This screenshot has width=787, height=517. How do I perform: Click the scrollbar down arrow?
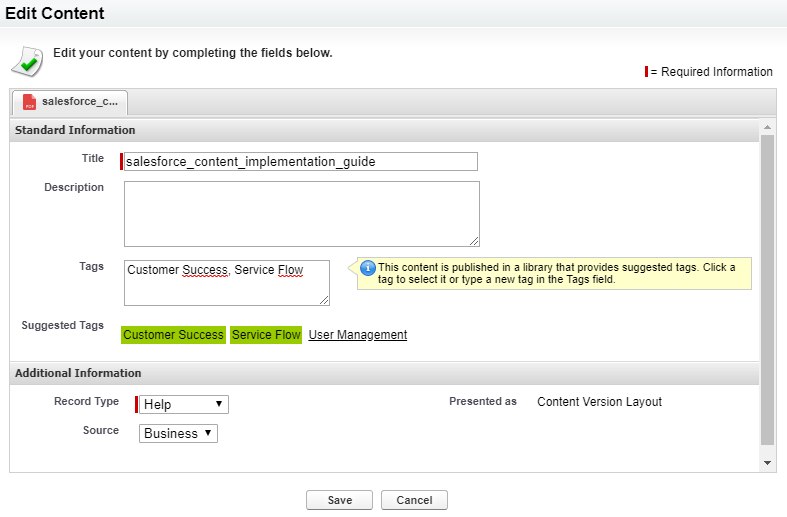coord(767,463)
